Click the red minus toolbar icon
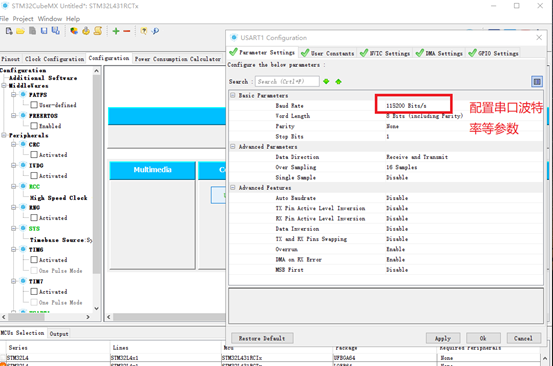The image size is (553, 366). tap(127, 31)
